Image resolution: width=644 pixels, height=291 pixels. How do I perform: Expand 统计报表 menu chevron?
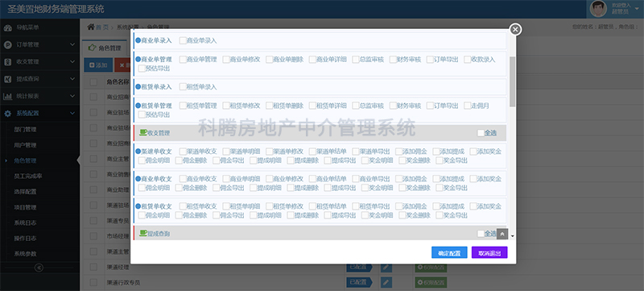coord(72,96)
